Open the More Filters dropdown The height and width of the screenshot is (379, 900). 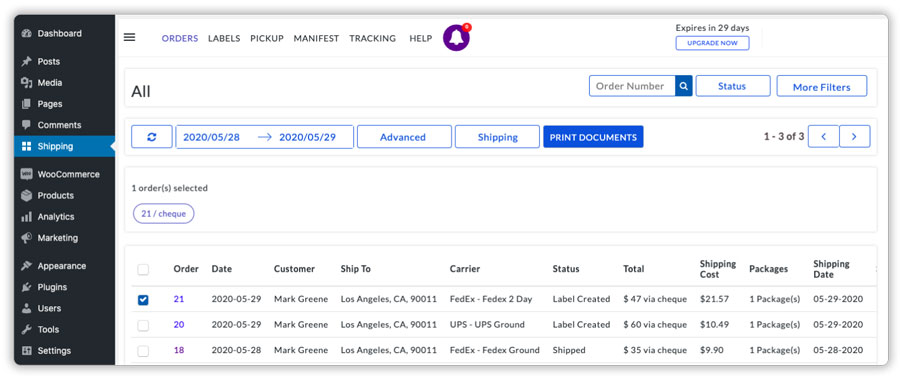pyautogui.click(x=821, y=87)
